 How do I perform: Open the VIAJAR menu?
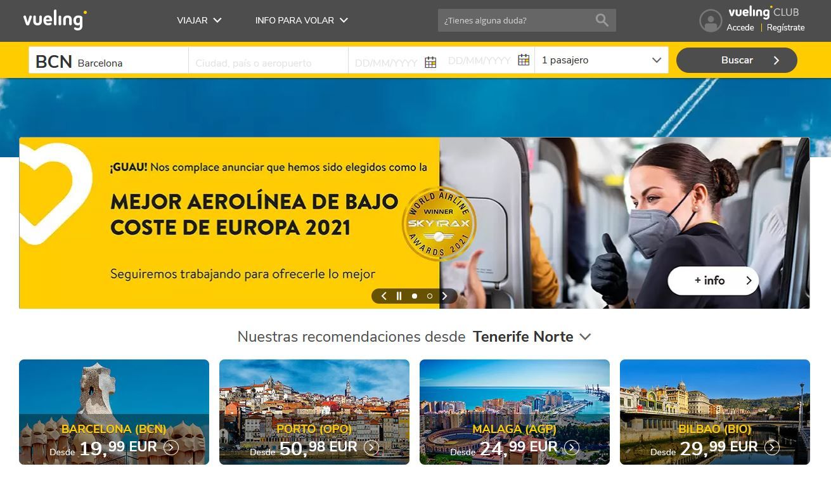pyautogui.click(x=199, y=20)
